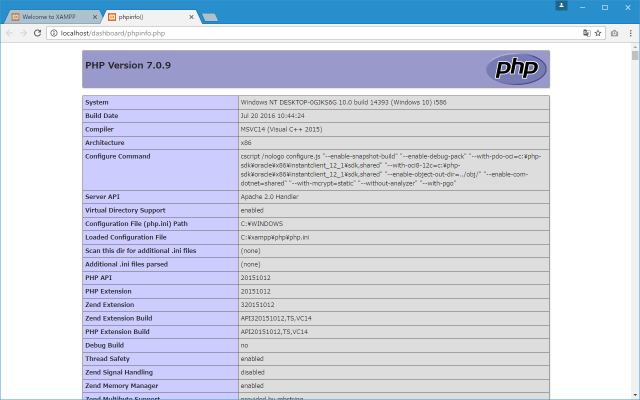Click the Loaded Configuration File label
This screenshot has height=400, width=640.
(126, 237)
